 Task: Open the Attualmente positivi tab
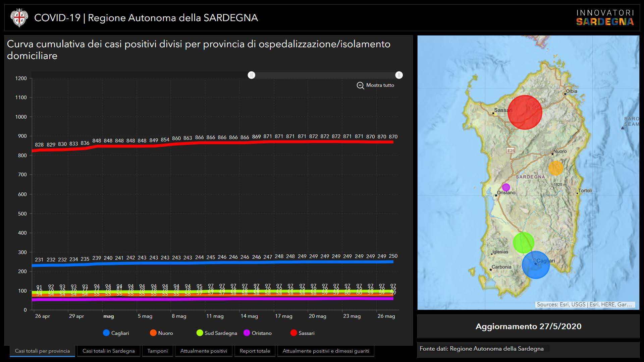204,351
